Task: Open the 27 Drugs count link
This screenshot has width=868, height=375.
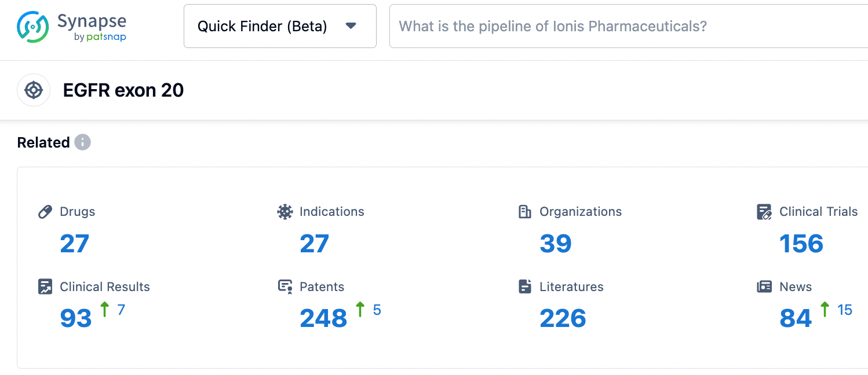Action: click(75, 244)
